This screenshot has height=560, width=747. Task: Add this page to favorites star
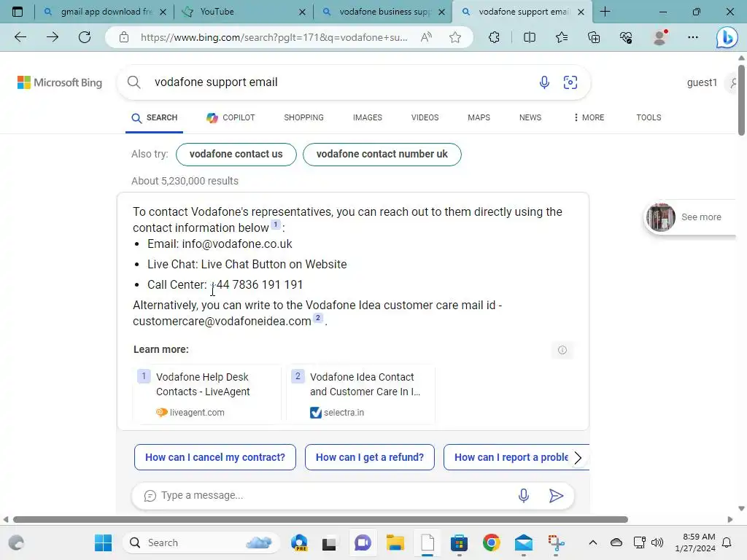click(455, 37)
